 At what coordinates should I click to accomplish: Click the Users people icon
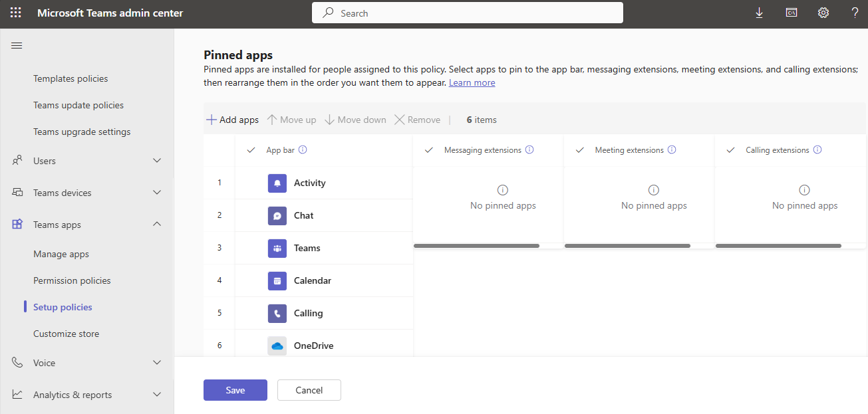pos(17,161)
